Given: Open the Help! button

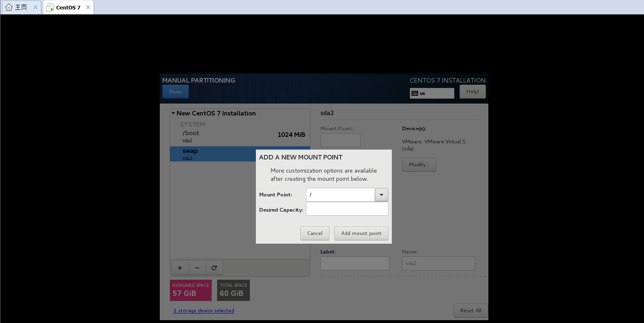Looking at the screenshot, I should click(x=472, y=92).
